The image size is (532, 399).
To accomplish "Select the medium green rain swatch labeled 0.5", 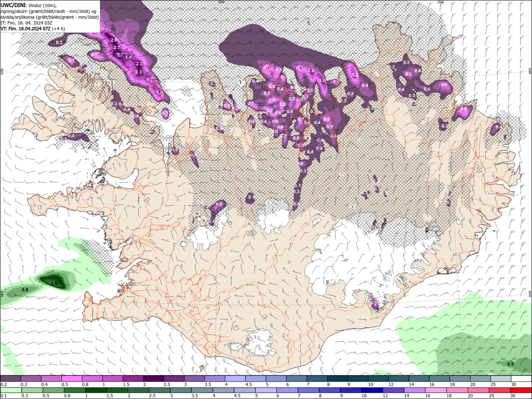I will tap(53, 390).
